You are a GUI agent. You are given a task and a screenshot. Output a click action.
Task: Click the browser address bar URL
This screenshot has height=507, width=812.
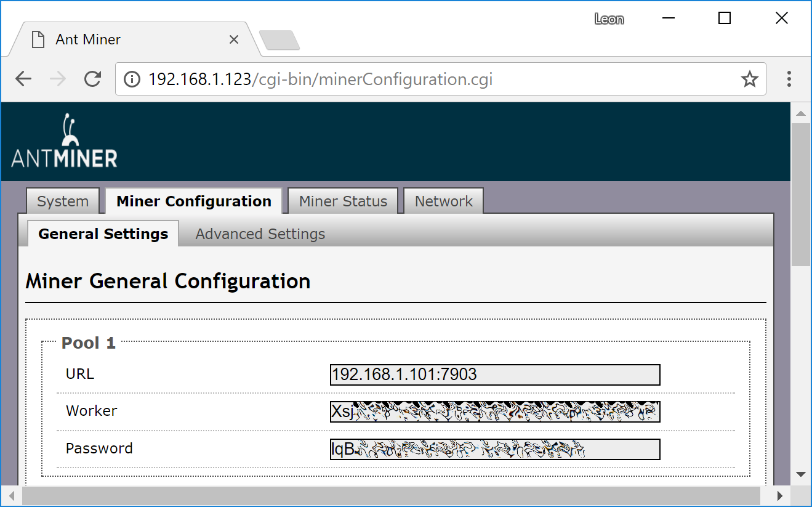coord(320,79)
